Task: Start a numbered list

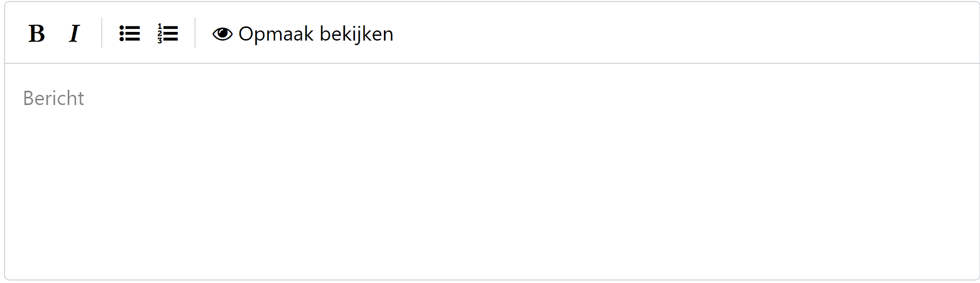Action: (168, 34)
